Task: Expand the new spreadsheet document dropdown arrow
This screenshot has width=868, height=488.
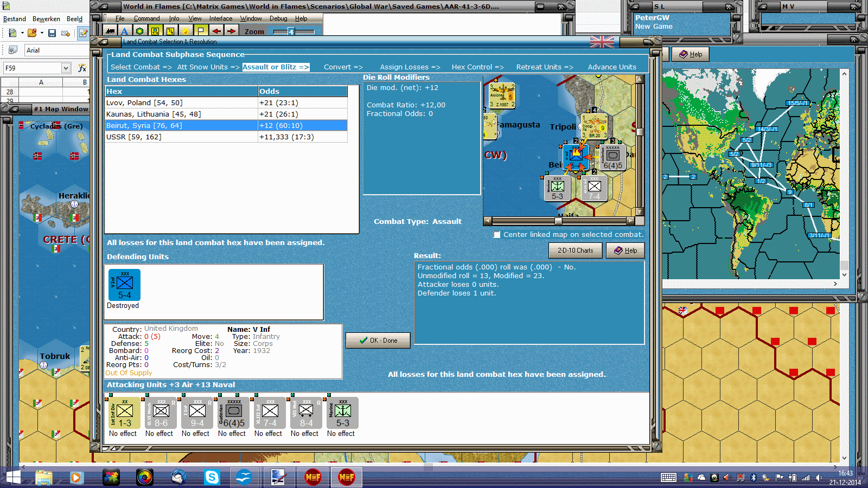Action: [x=22, y=33]
